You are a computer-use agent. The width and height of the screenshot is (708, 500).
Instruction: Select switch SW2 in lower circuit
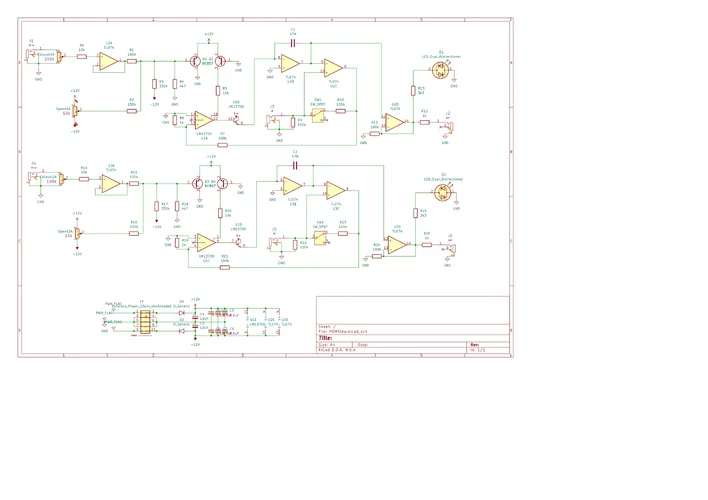pos(321,238)
